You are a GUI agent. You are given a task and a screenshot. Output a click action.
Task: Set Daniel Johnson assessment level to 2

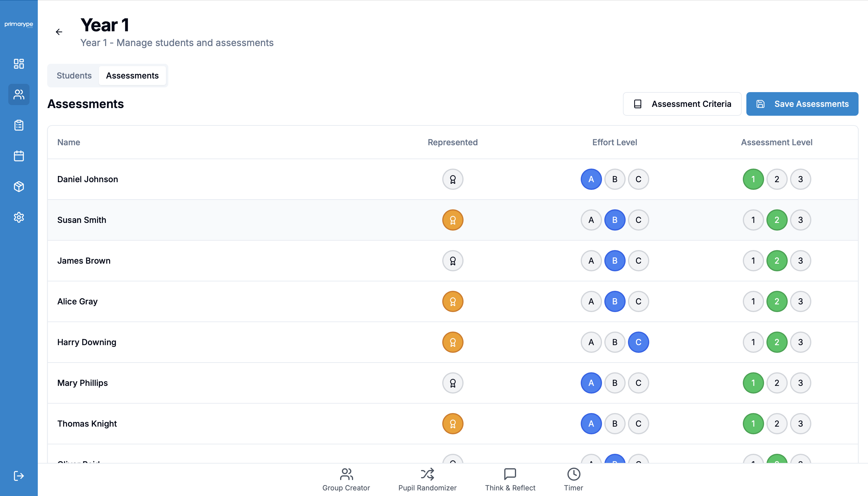(777, 179)
